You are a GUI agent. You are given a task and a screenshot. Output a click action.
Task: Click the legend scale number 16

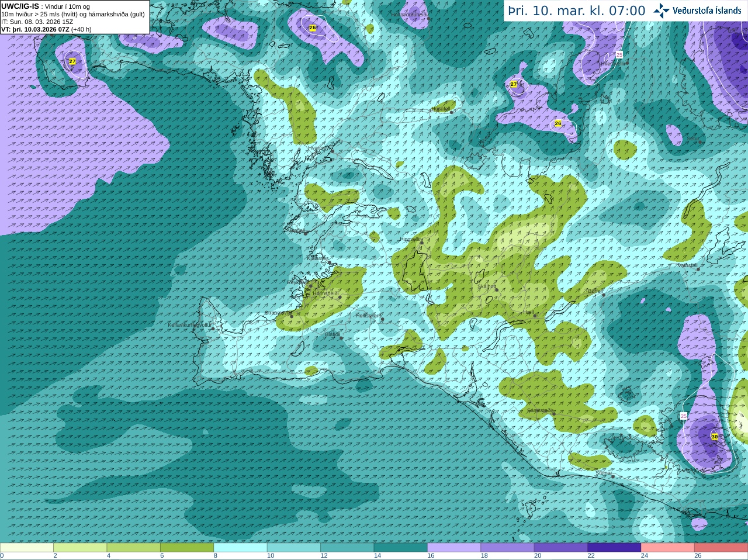431,556
